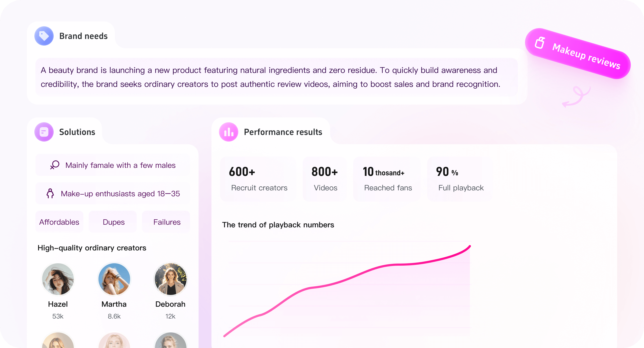Viewport: 644px width, 348px height.
Task: Click the 10 thosand+ Reached fans card
Action: 387,179
